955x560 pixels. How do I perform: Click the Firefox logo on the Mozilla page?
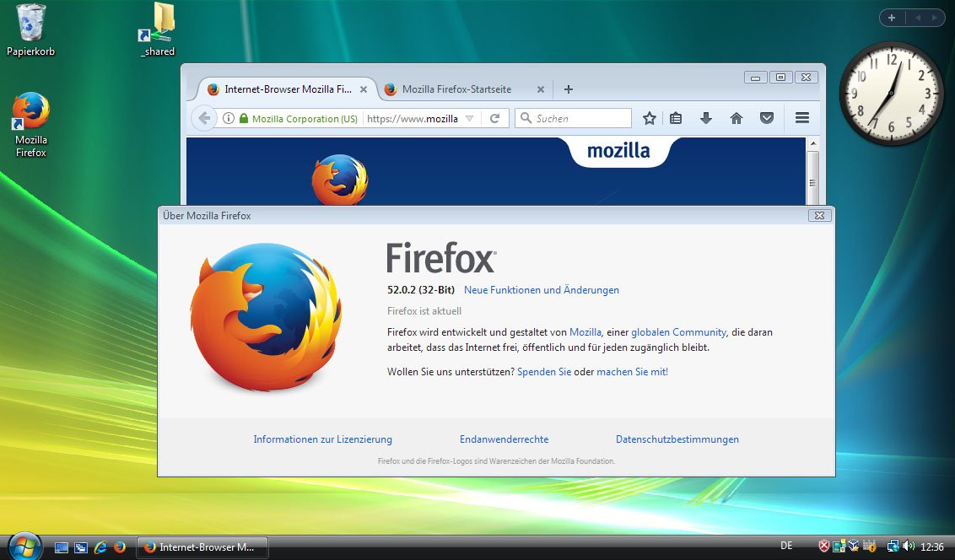(340, 180)
